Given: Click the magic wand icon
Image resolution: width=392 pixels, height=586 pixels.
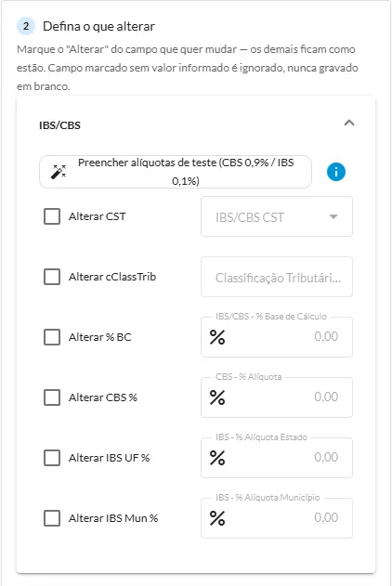Looking at the screenshot, I should (x=59, y=172).
